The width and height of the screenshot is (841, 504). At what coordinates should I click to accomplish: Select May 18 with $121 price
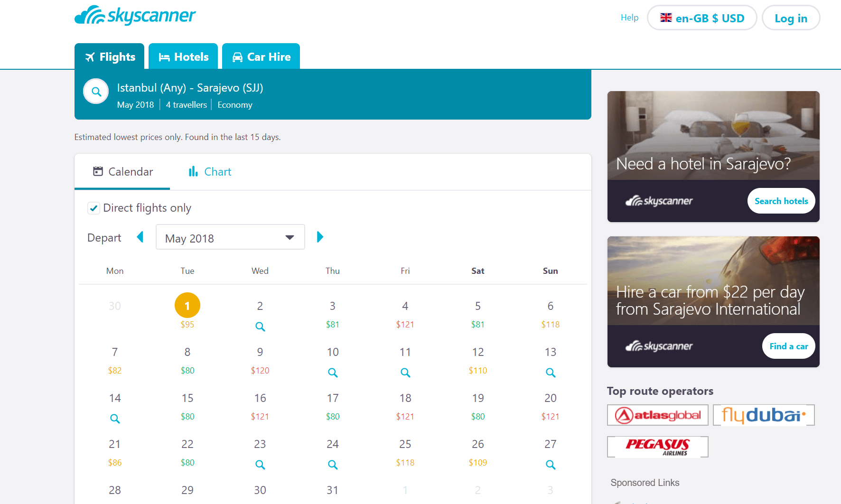point(405,406)
